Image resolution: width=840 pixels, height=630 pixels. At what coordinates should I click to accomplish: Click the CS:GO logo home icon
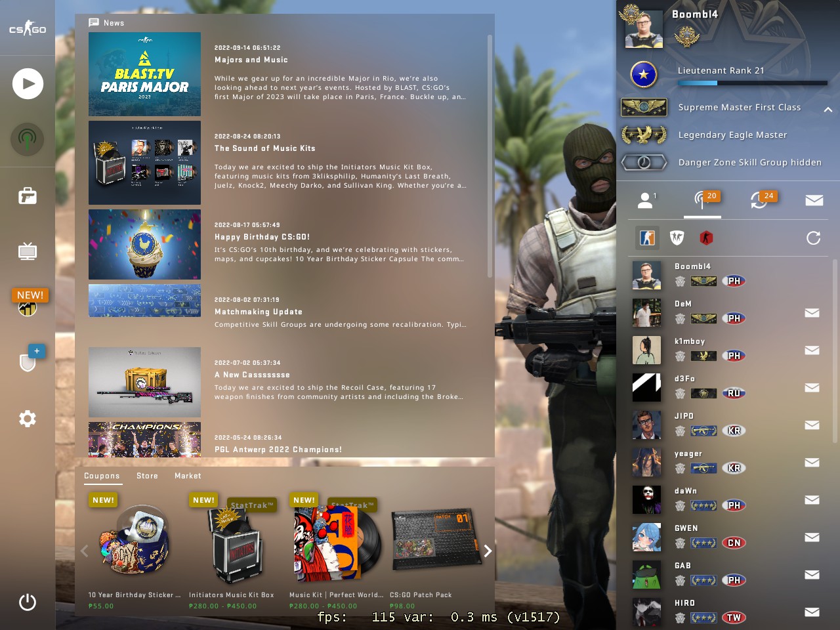28,28
